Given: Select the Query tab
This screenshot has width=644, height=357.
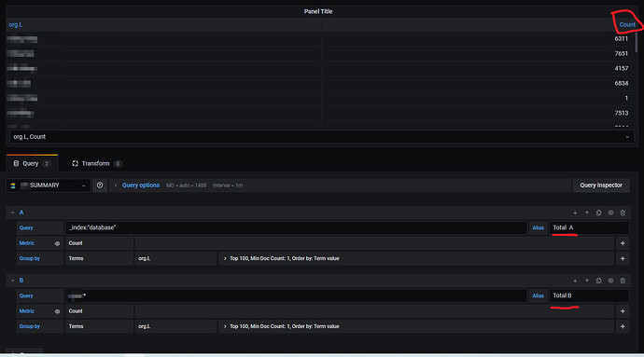Looking at the screenshot, I should (32, 164).
